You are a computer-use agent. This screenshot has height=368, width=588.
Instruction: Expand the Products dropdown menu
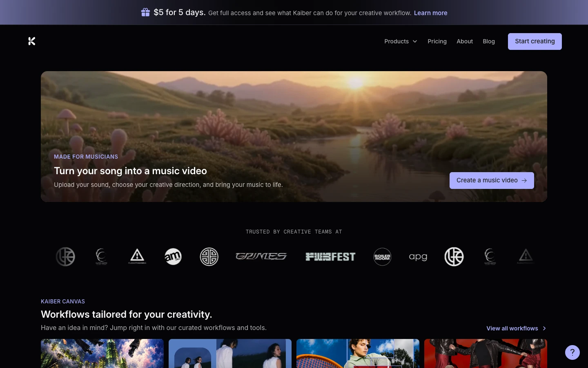tap(401, 41)
